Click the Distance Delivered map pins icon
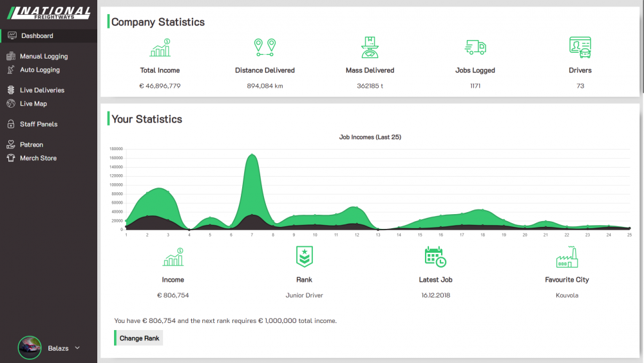Screen dimensions: 644x363 pos(265,48)
